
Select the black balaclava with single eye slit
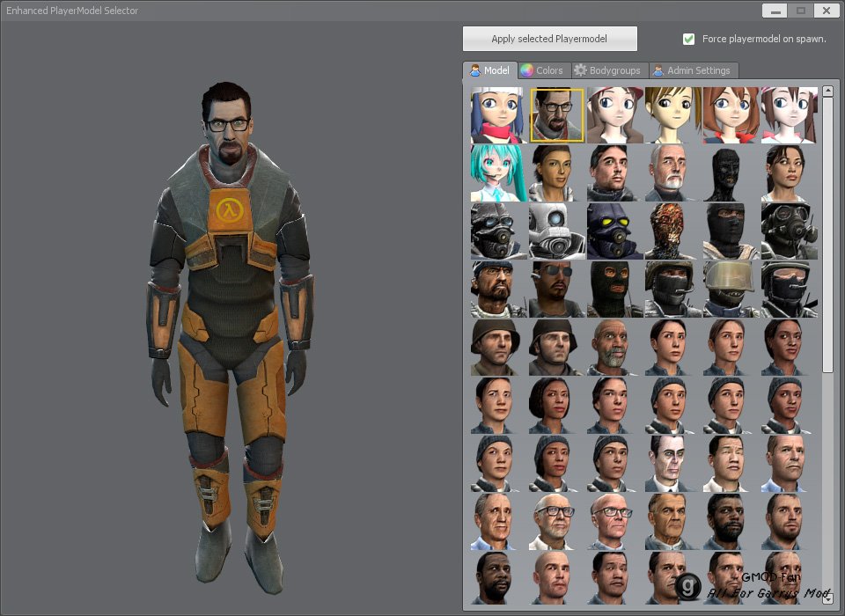(x=731, y=231)
